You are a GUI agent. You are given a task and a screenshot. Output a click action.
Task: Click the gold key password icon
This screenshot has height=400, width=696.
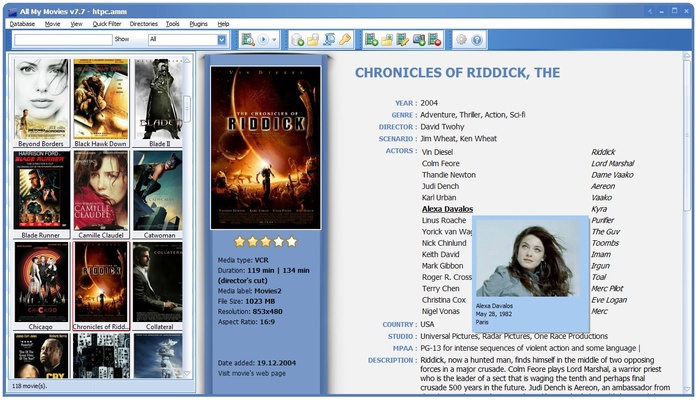345,40
